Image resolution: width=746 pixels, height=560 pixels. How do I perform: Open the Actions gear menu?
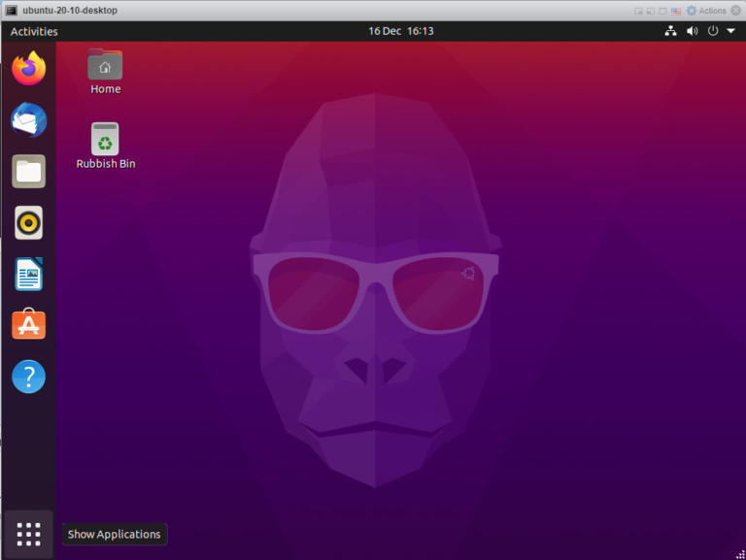pos(706,11)
